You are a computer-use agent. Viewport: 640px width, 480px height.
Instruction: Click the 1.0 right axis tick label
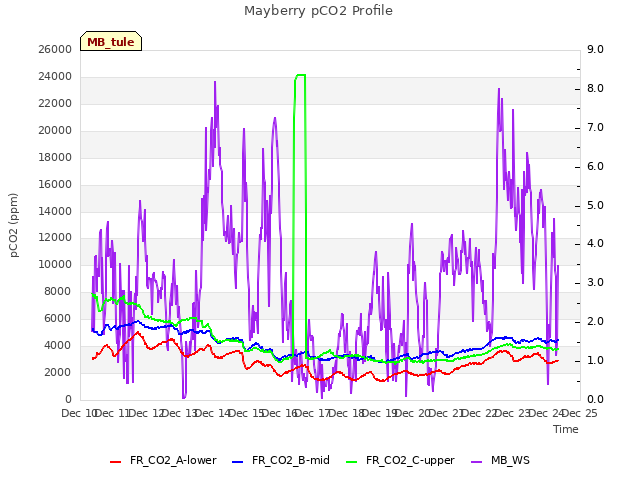tap(595, 360)
